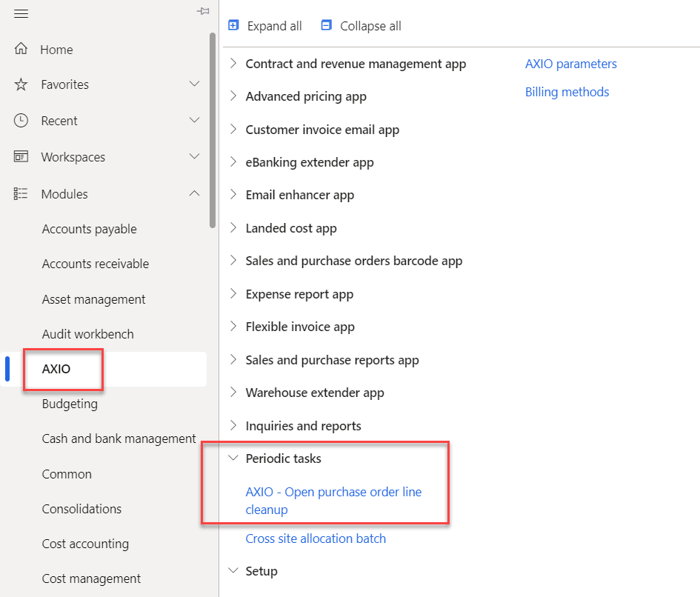Open Cross site allocation batch
Viewport: 700px width, 597px height.
click(316, 538)
